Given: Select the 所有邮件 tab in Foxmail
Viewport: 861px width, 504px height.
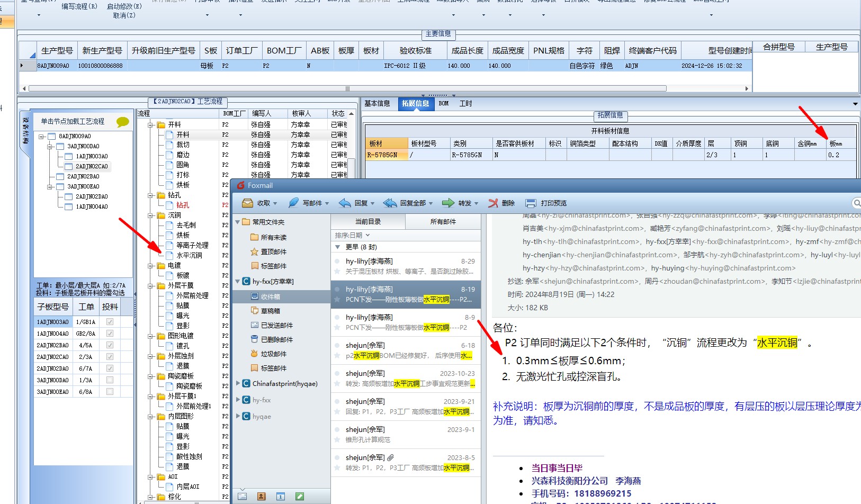Looking at the screenshot, I should [x=443, y=222].
